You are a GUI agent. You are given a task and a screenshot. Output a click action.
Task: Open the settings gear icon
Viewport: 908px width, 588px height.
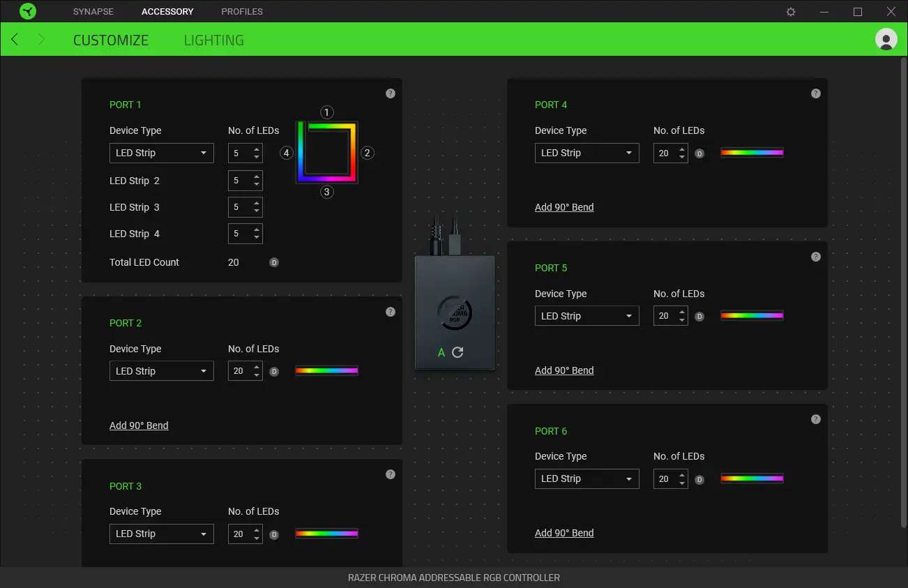pyautogui.click(x=791, y=12)
